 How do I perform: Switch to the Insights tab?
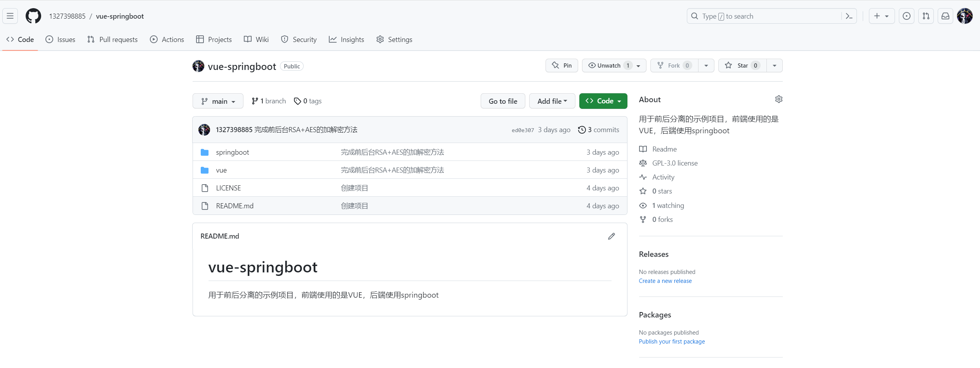click(346, 40)
